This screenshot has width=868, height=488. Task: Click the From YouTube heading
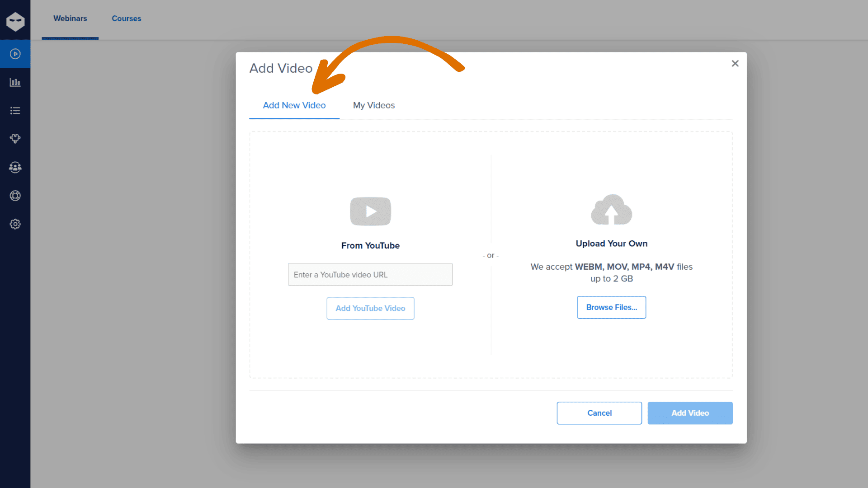tap(370, 245)
